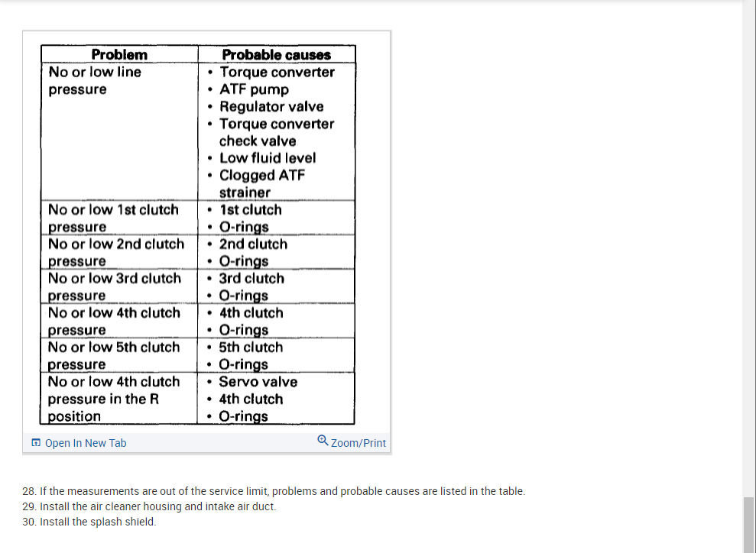This screenshot has height=553, width=756.
Task: Click the scrollbar track above the thumb
Action: click(749, 244)
